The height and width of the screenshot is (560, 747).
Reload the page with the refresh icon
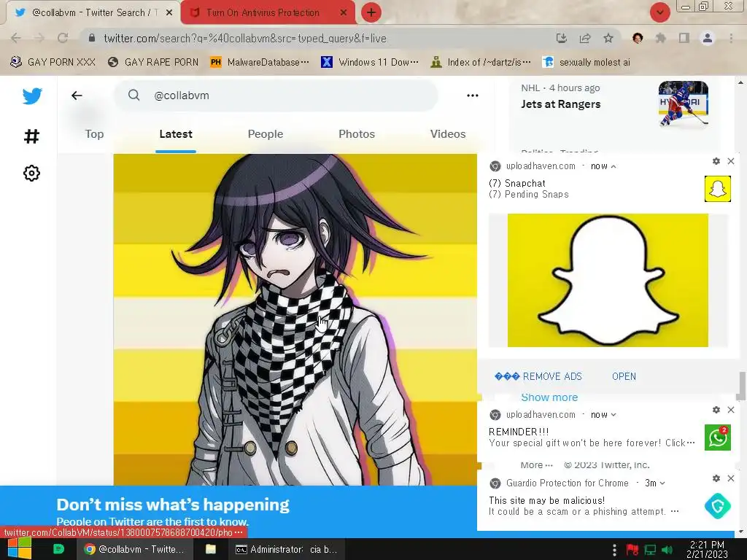pyautogui.click(x=63, y=38)
